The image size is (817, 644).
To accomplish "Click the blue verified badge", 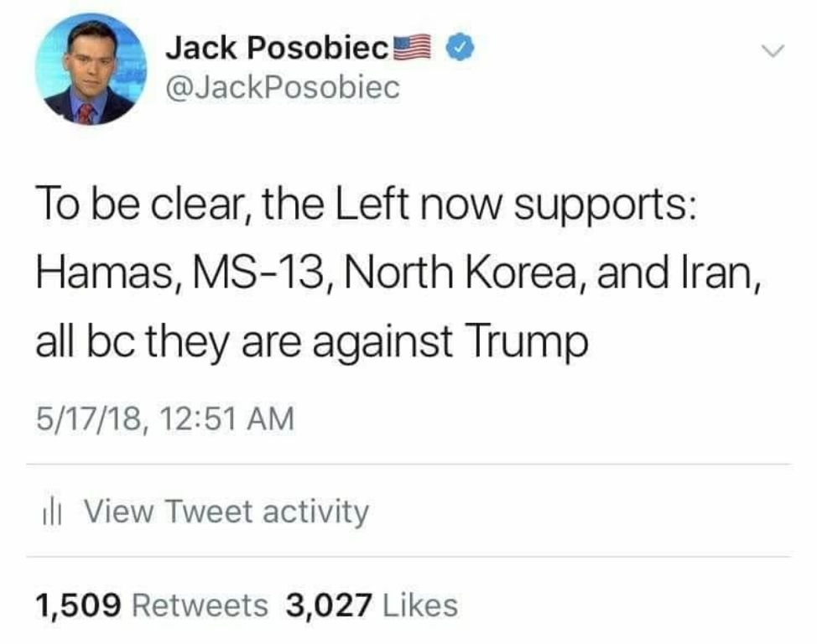I will pos(460,48).
